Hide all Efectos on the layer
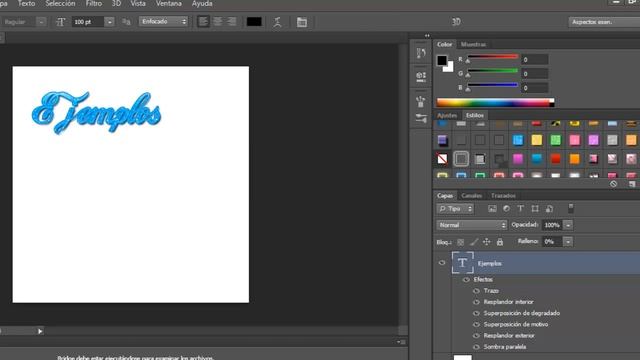 pos(466,280)
